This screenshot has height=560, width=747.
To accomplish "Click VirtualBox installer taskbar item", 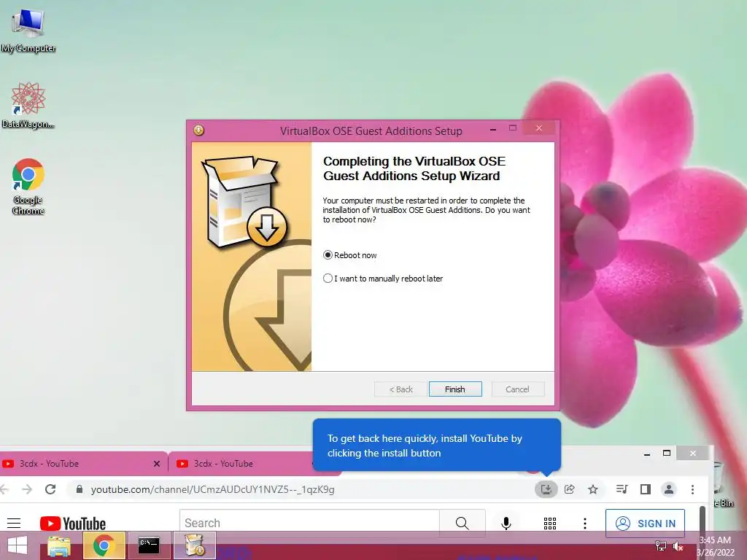I will click(x=194, y=545).
